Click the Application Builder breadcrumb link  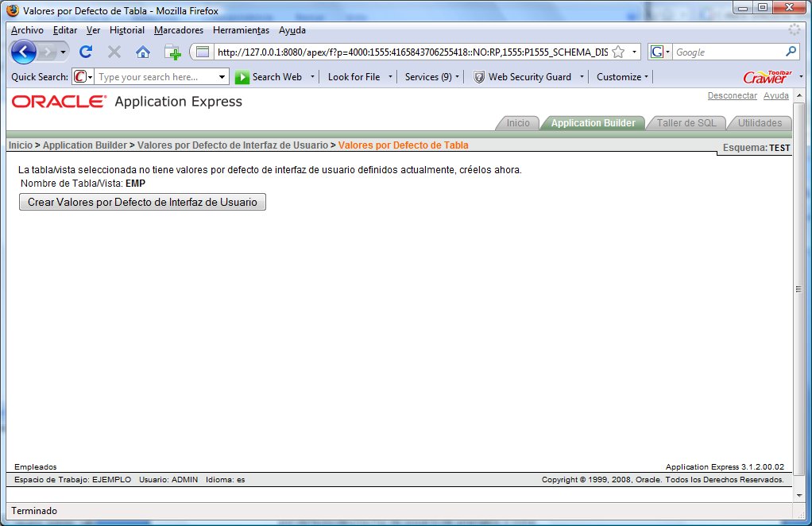click(x=85, y=145)
